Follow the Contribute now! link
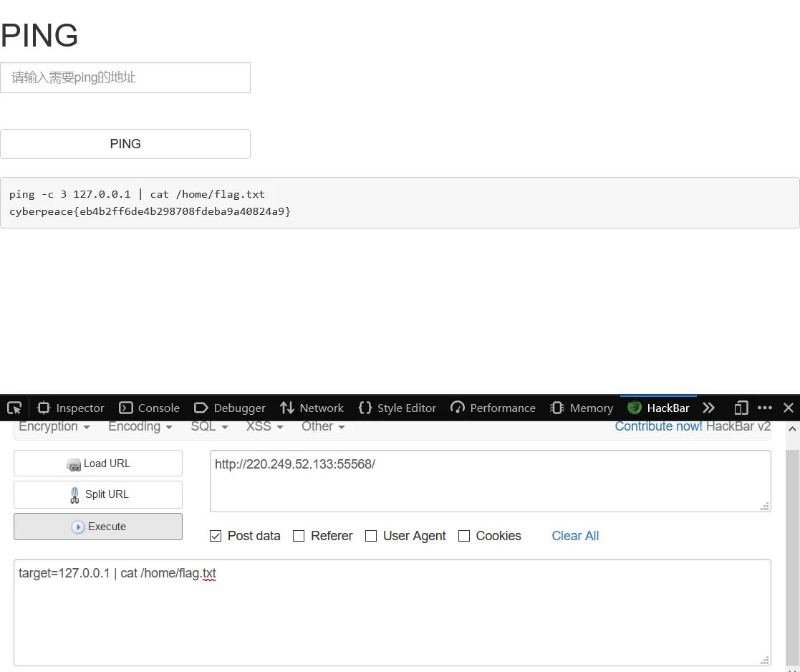Image resolution: width=800 pixels, height=672 pixels. point(658,426)
